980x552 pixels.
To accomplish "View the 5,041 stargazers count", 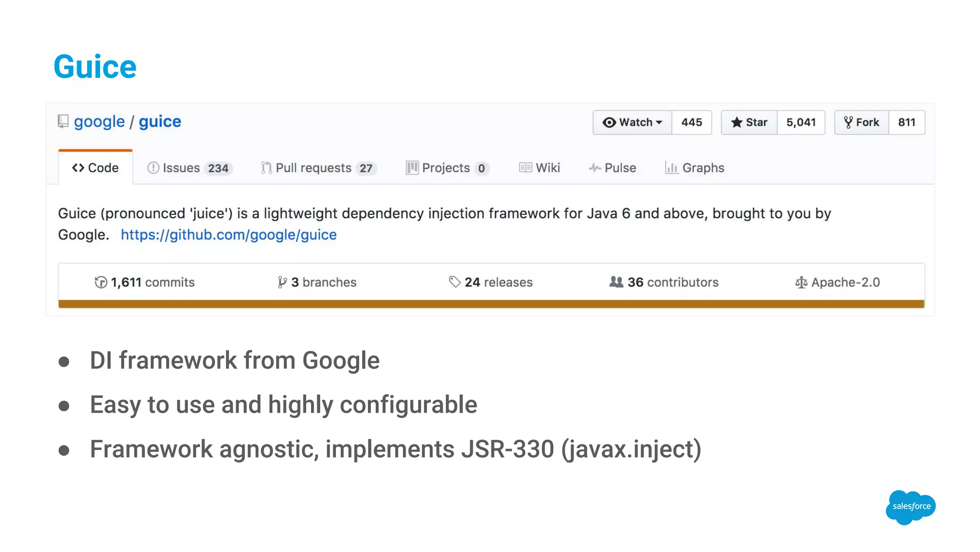I will (x=801, y=123).
